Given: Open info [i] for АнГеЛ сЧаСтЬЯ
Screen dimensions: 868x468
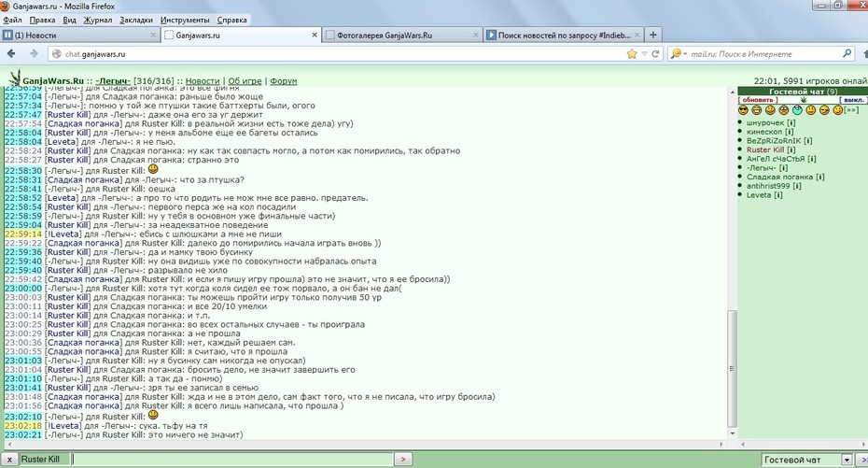Looking at the screenshot, I should (812, 159).
